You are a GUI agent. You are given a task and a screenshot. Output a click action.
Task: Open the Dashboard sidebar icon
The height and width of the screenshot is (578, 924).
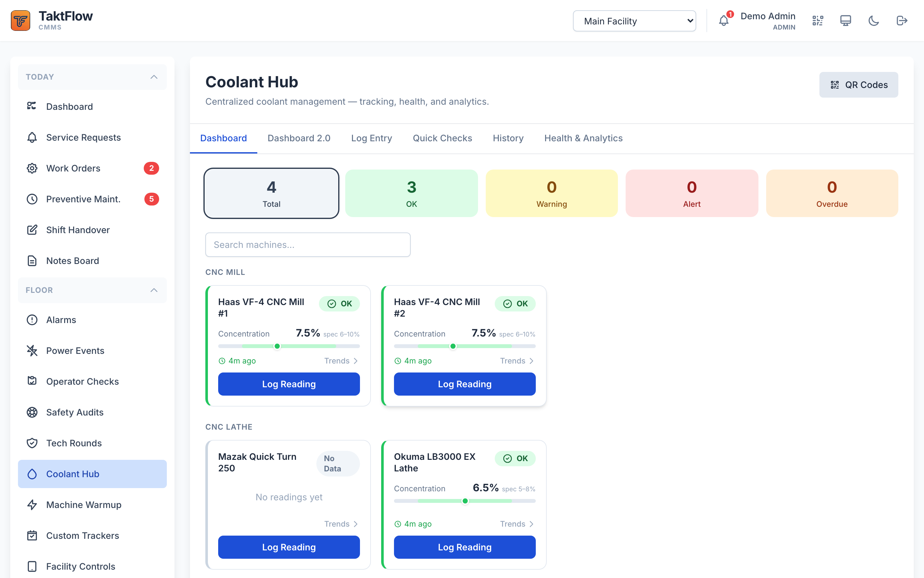tap(32, 106)
